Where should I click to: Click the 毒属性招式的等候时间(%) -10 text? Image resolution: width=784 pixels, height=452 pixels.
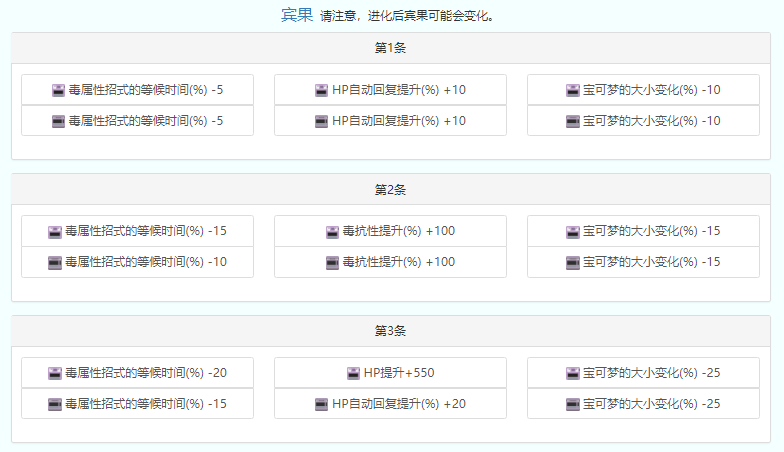(x=146, y=262)
